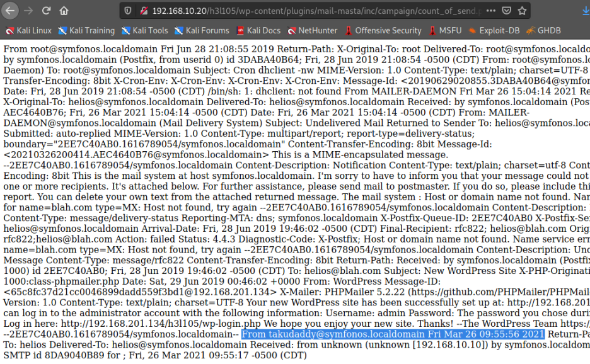View insecure connection lock information
590x364 pixels.
(x=144, y=11)
